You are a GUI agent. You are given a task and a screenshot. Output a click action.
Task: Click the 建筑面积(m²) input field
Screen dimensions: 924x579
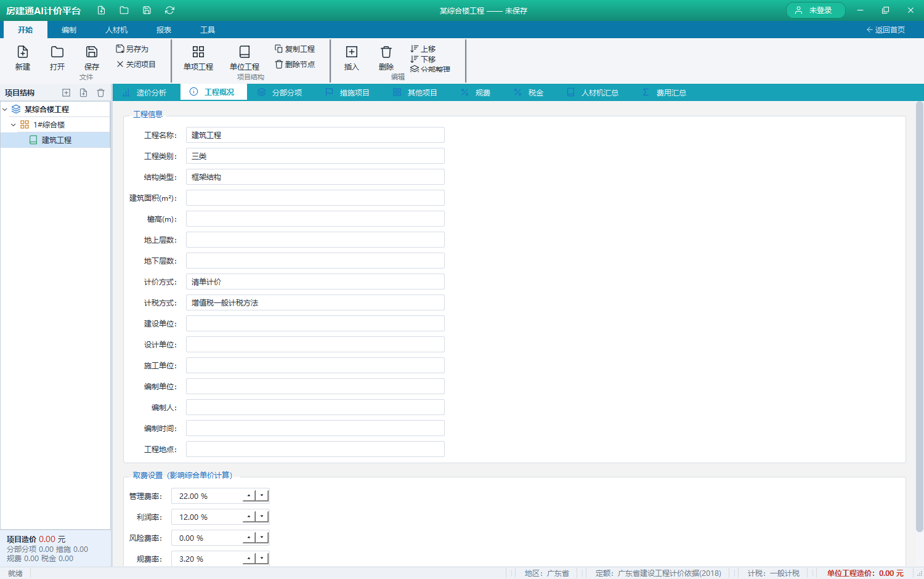[315, 198]
